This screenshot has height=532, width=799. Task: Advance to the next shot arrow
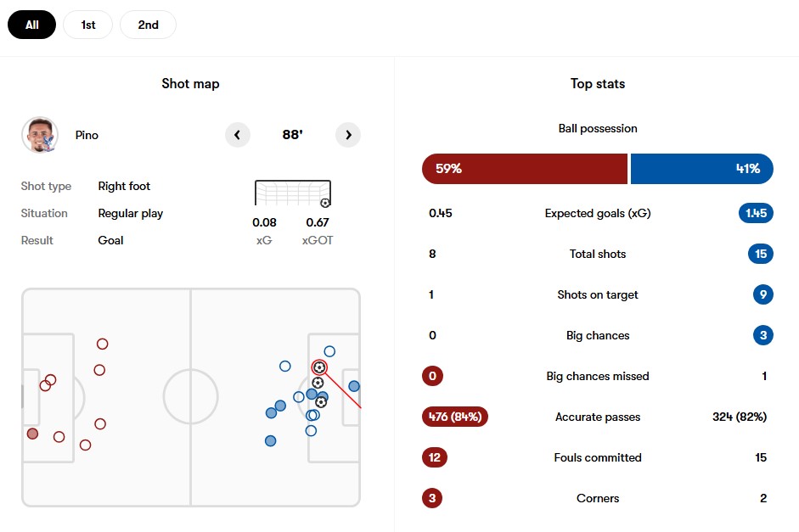click(348, 134)
